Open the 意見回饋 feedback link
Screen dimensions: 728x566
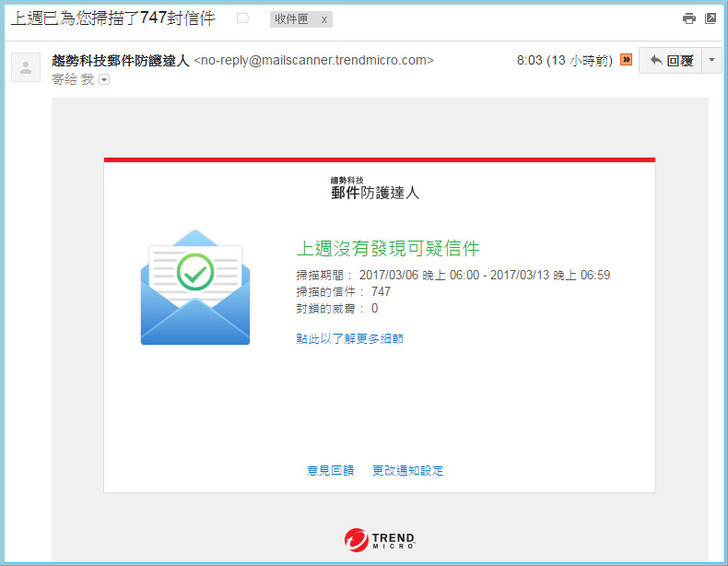[x=331, y=470]
